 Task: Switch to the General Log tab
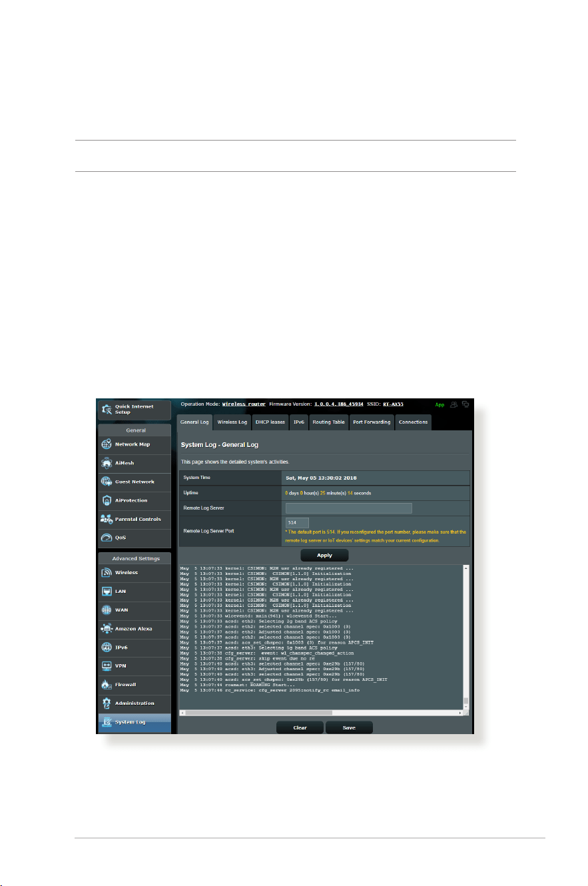[195, 422]
